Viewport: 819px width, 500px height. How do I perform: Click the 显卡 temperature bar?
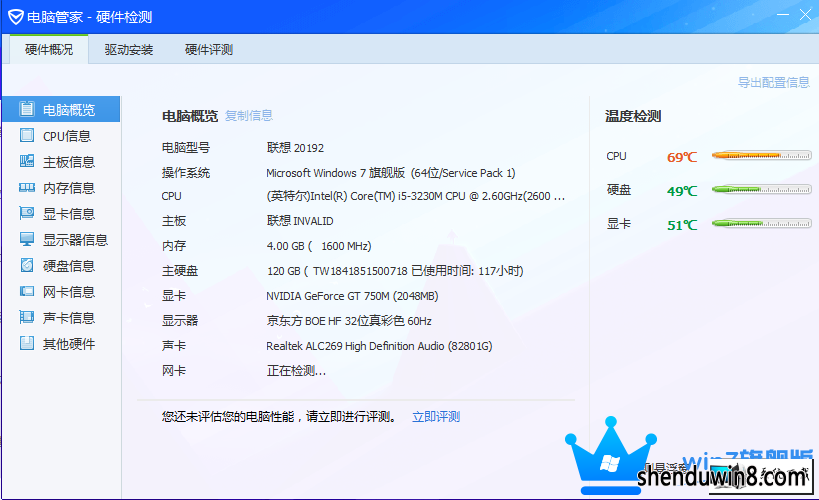point(762,223)
